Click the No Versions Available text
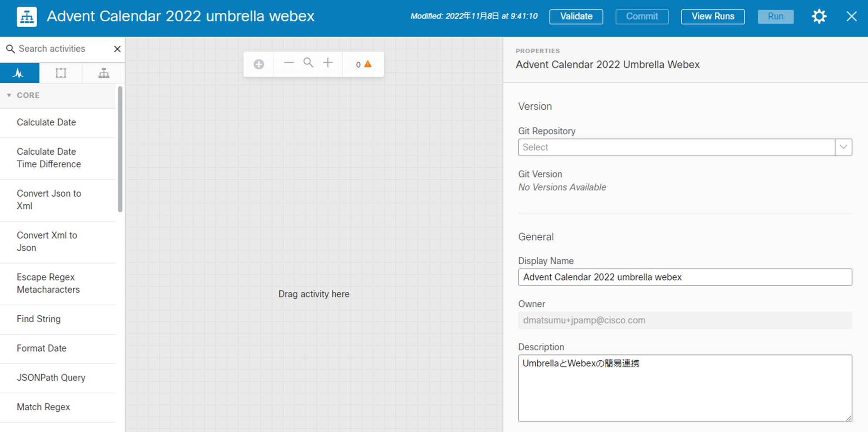The image size is (868, 432). coord(562,187)
